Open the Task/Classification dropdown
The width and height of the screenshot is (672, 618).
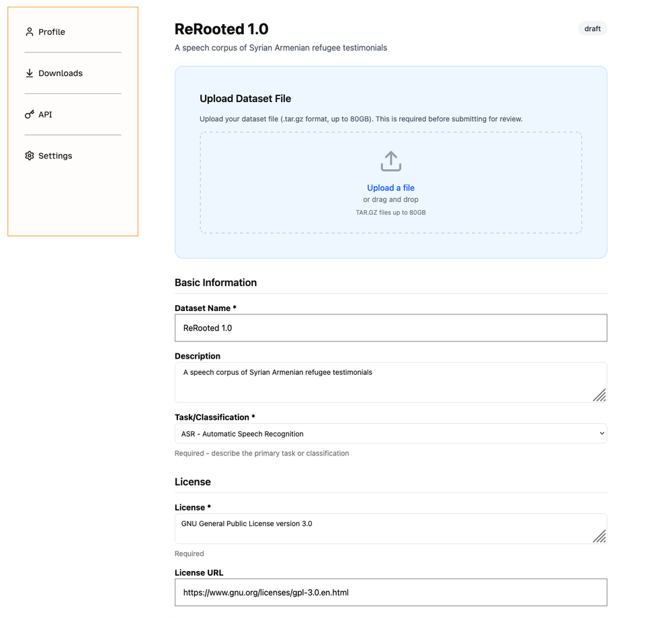click(x=390, y=433)
